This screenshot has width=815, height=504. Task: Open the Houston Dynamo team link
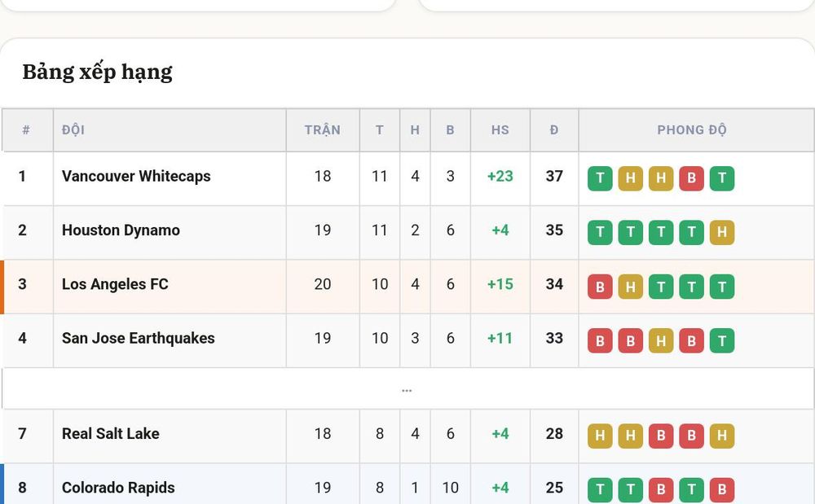click(121, 230)
